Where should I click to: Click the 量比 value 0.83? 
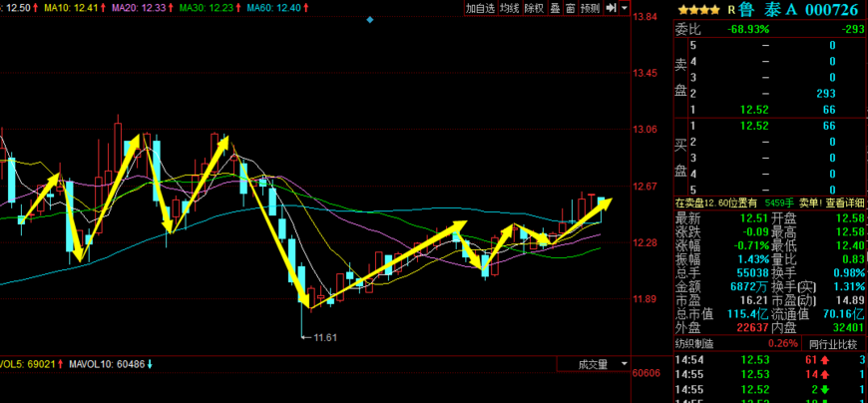(x=854, y=258)
